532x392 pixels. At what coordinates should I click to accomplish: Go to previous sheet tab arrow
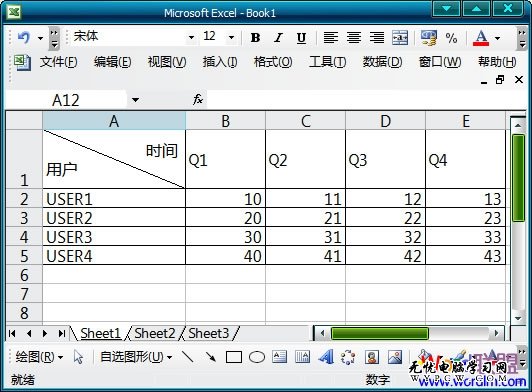(29, 333)
